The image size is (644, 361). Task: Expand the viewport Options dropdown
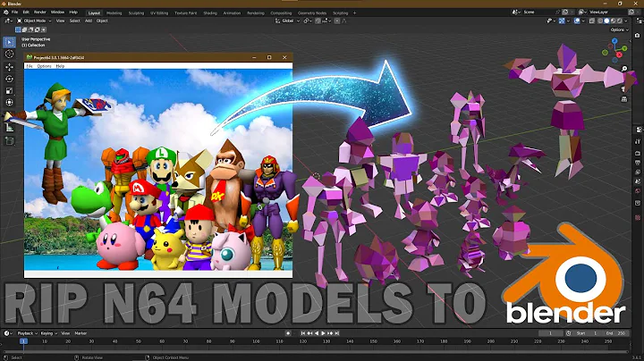(x=619, y=30)
